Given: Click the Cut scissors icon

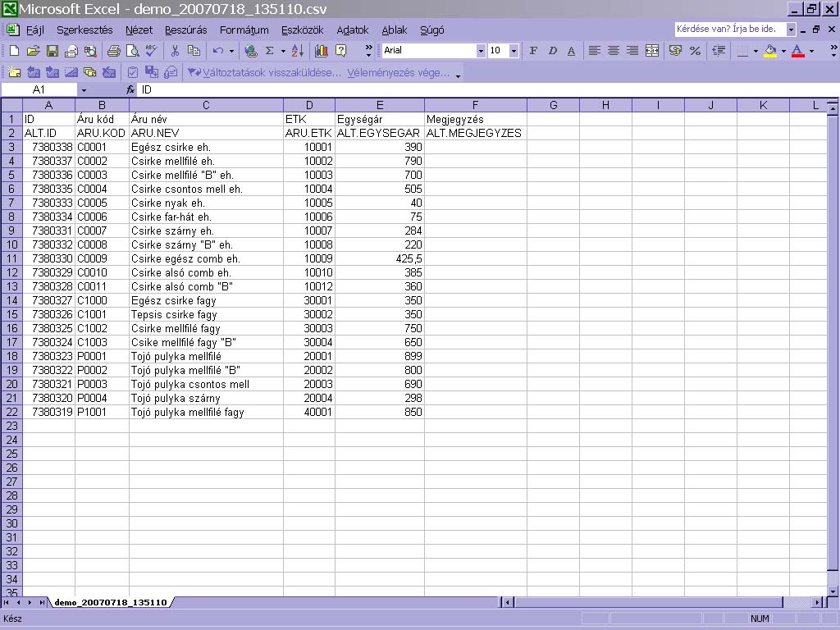Looking at the screenshot, I should (175, 51).
